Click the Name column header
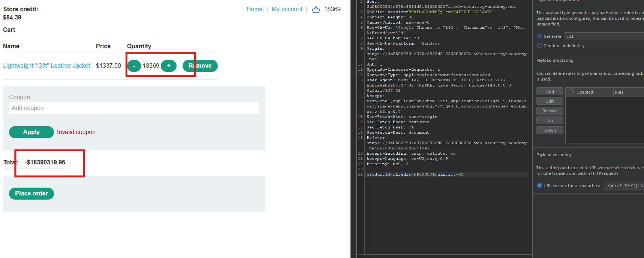The height and width of the screenshot is (258, 644). 11,46
